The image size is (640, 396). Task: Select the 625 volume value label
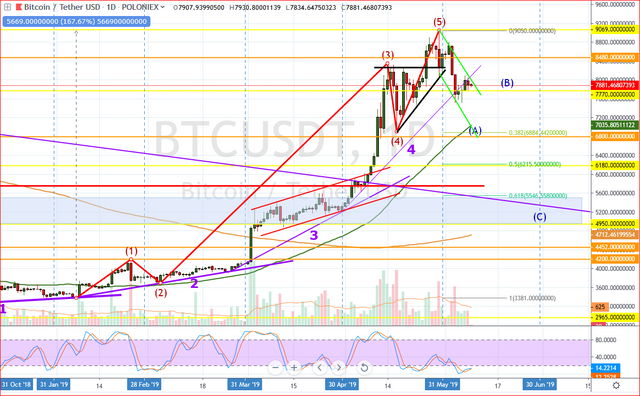(600, 307)
